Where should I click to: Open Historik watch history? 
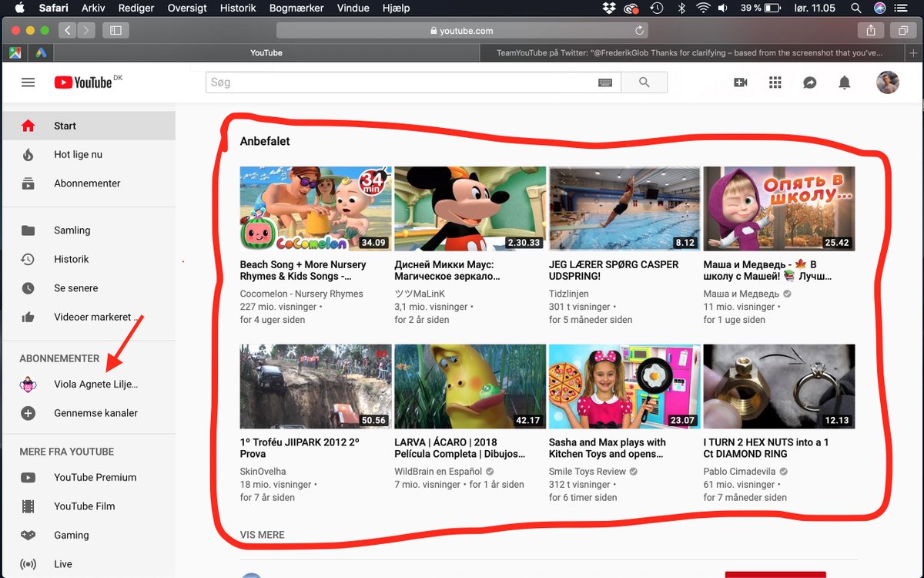[x=89, y=259]
